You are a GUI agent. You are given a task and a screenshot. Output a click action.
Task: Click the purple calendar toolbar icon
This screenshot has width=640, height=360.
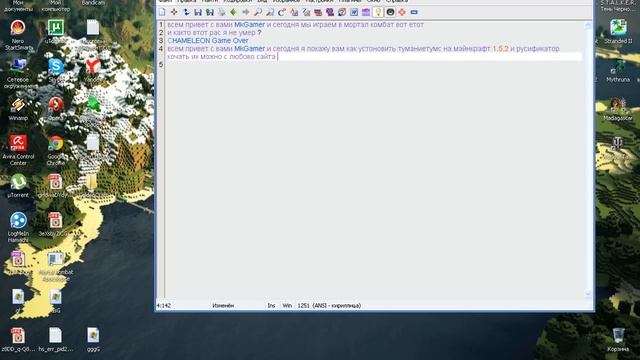click(x=366, y=12)
